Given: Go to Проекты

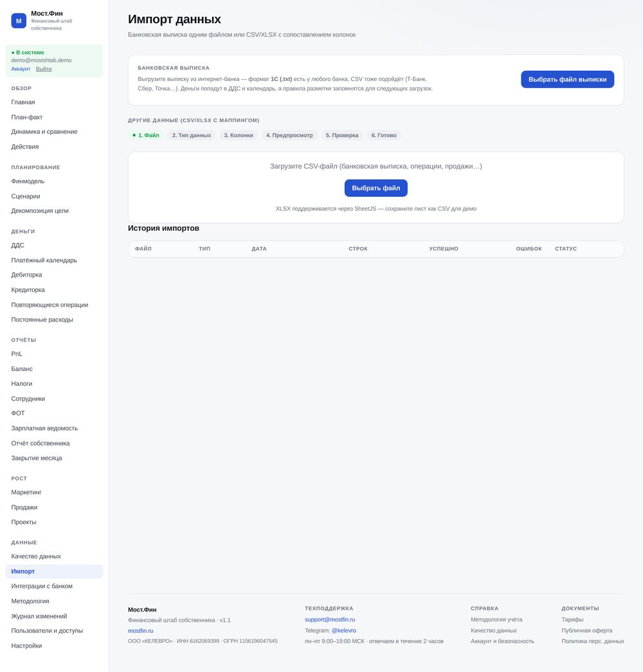Looking at the screenshot, I should (x=55, y=522).
